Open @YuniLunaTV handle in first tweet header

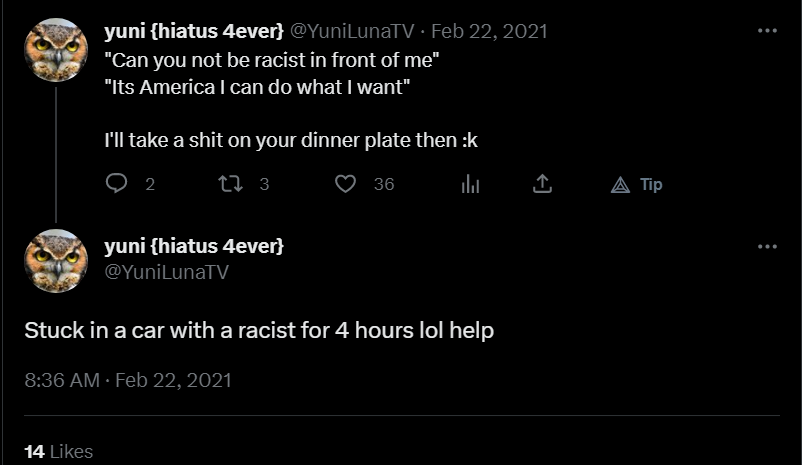point(352,31)
